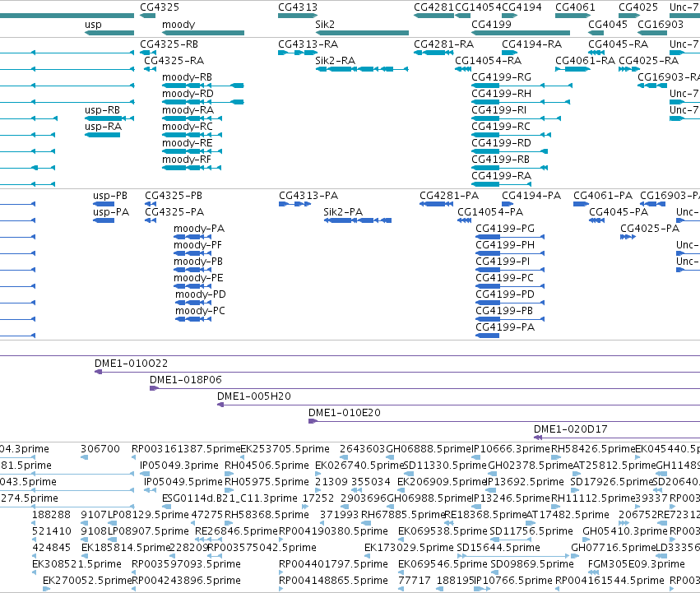Viewport: 700px width, 593px height.
Task: Select the CG4313 gene label
Action: pyautogui.click(x=298, y=7)
